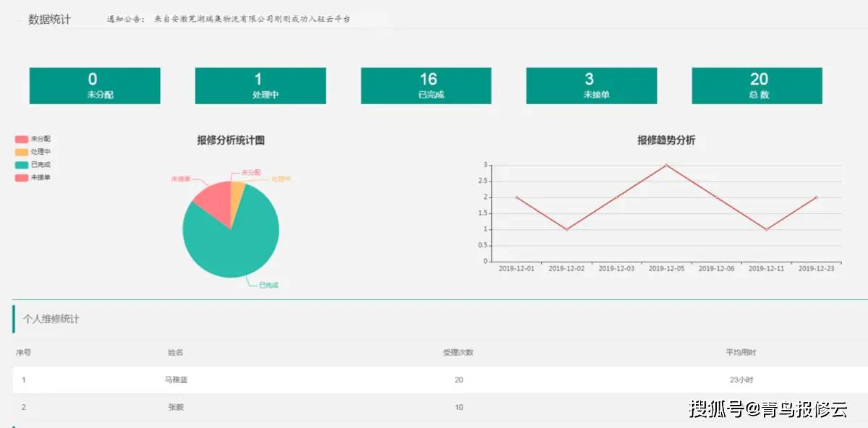
Task: Click the 个人维修统计 section heading
Action: coord(51,319)
